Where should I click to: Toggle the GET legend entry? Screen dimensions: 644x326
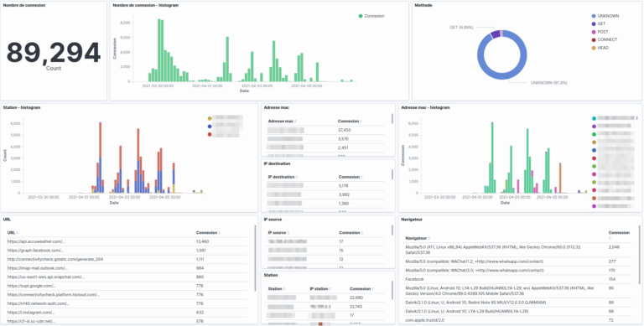(599, 23)
